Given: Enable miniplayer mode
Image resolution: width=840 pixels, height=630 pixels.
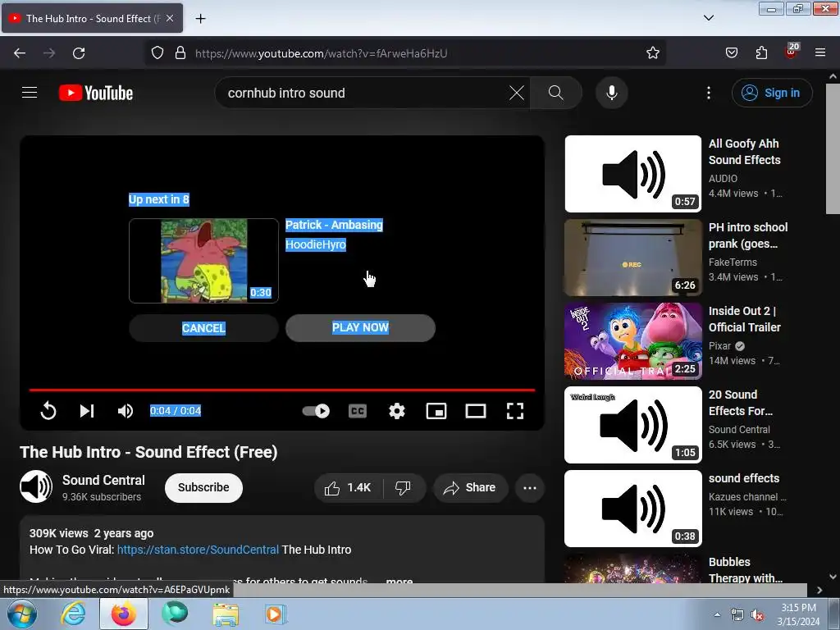Looking at the screenshot, I should click(x=436, y=411).
